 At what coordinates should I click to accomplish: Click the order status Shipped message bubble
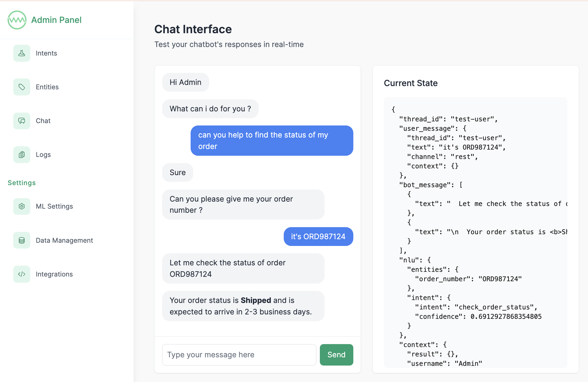[243, 306]
